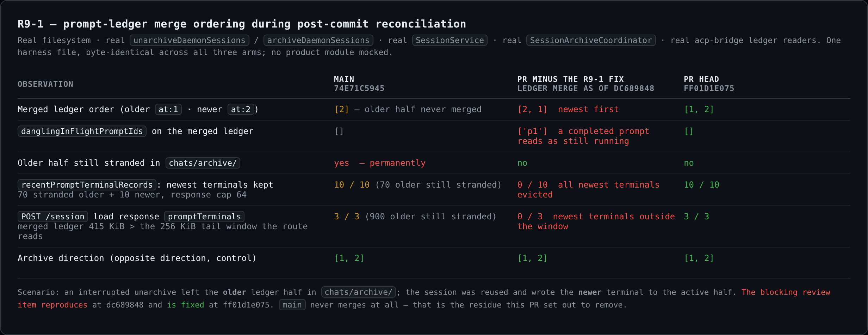Select the at:1 code tag
Screen dimensions: 868x335
(168, 109)
